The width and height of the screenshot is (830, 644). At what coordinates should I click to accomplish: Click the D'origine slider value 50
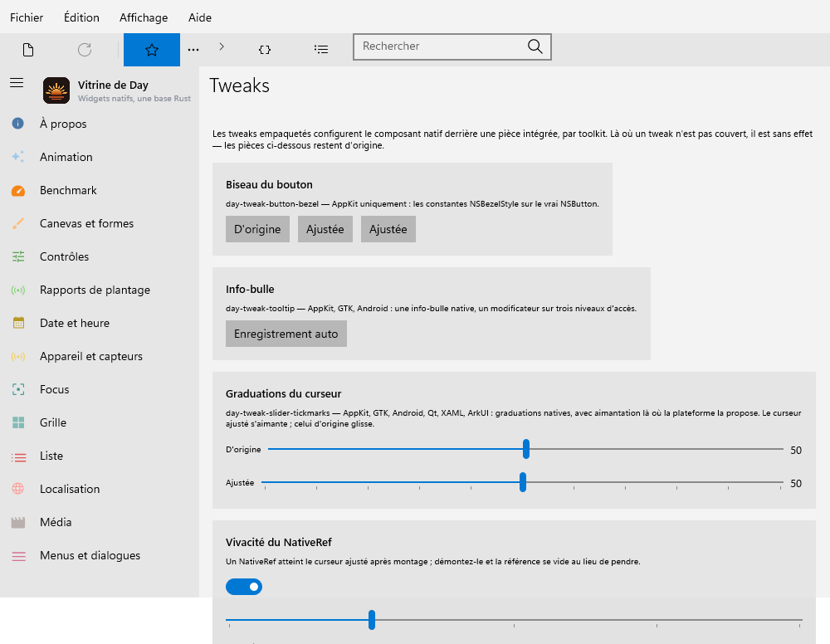coord(796,451)
